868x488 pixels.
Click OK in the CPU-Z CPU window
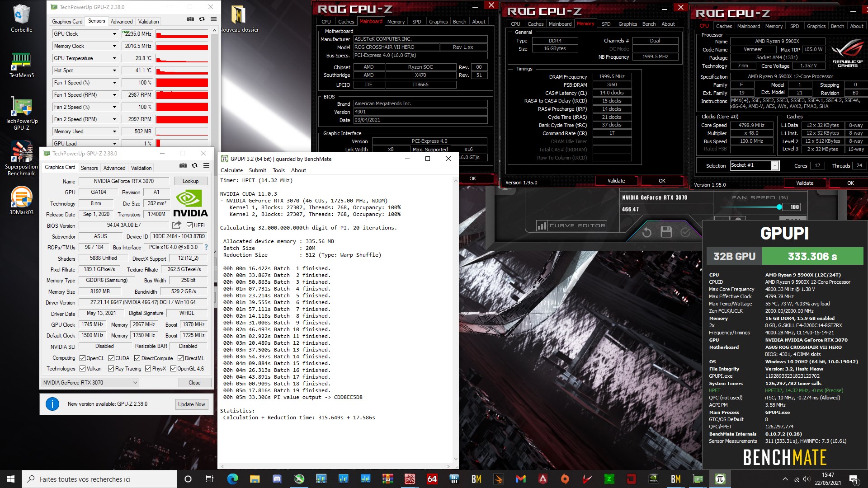click(850, 183)
